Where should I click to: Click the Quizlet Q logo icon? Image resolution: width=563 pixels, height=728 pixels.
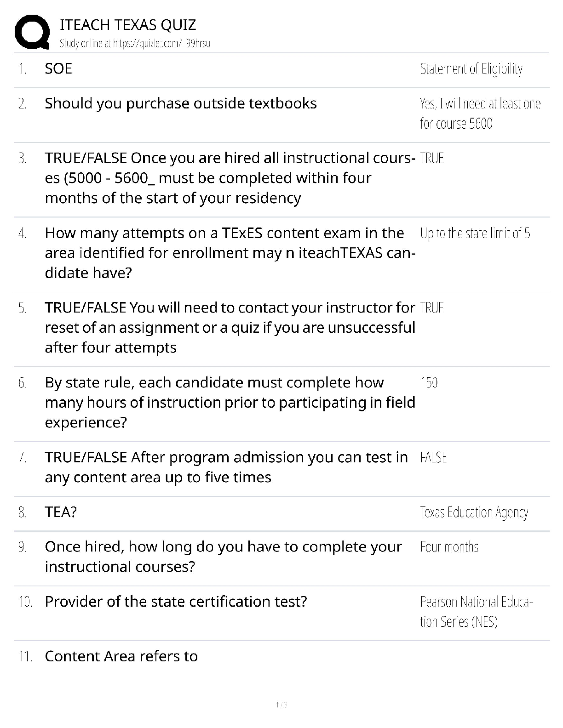32,32
